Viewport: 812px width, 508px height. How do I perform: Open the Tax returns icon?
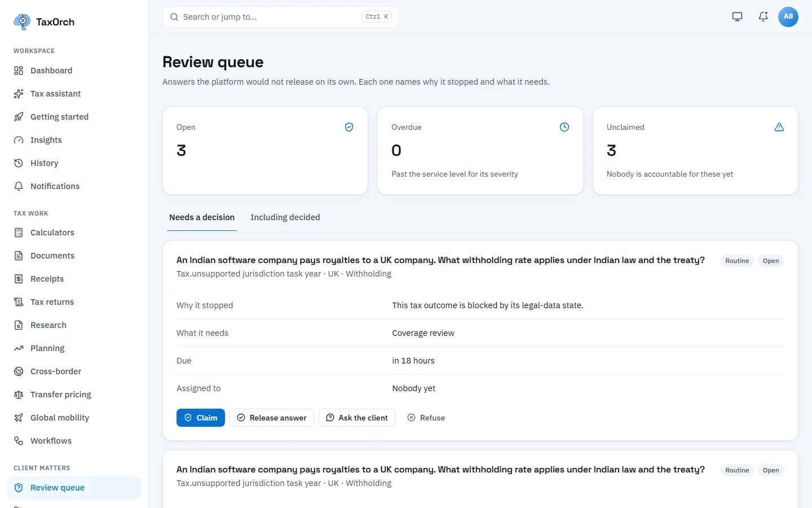coord(19,302)
